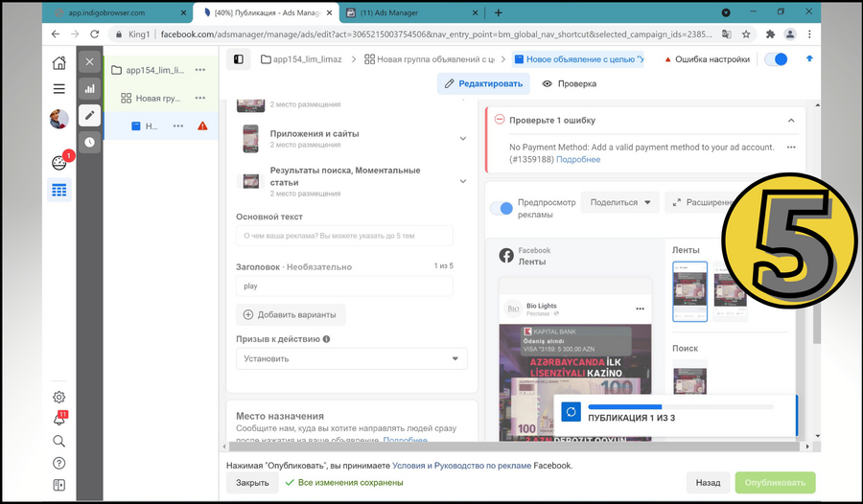Click the reload page button in browser
Screen dimensions: 863x504
tap(95, 34)
